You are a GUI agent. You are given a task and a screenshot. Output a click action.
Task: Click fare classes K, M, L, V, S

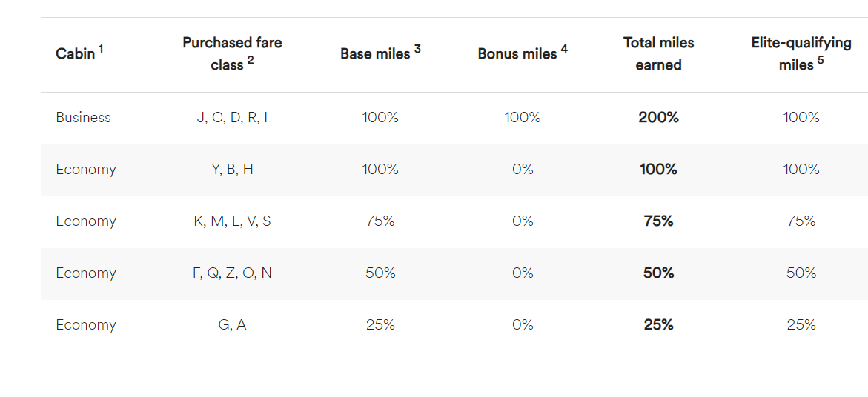click(232, 221)
